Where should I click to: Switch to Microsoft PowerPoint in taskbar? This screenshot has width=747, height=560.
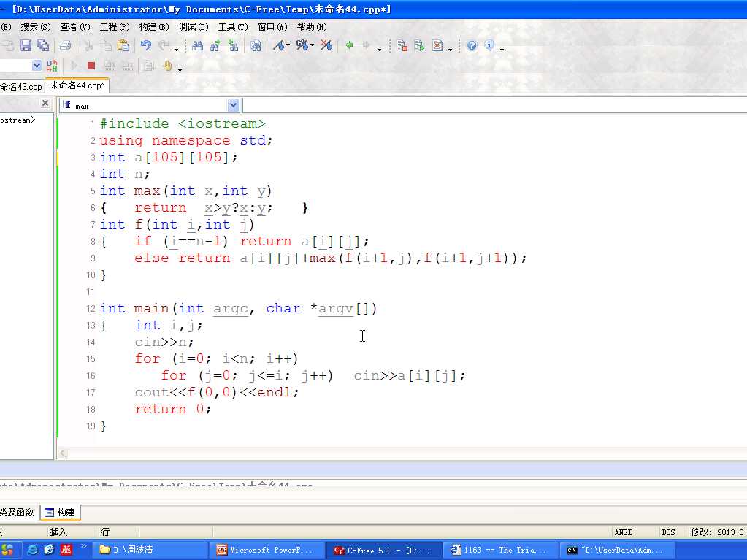click(x=268, y=550)
